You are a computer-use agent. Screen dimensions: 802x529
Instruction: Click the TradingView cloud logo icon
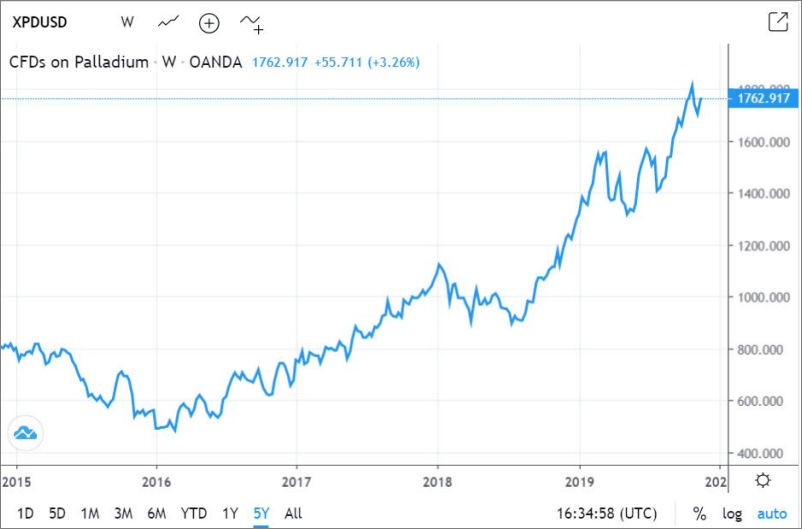click(24, 433)
